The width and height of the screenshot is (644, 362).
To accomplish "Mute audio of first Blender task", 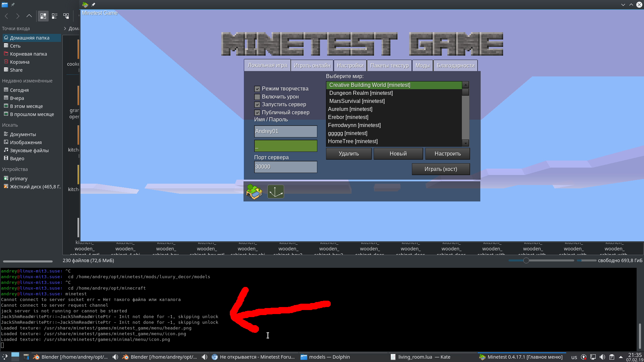I will 115,357.
